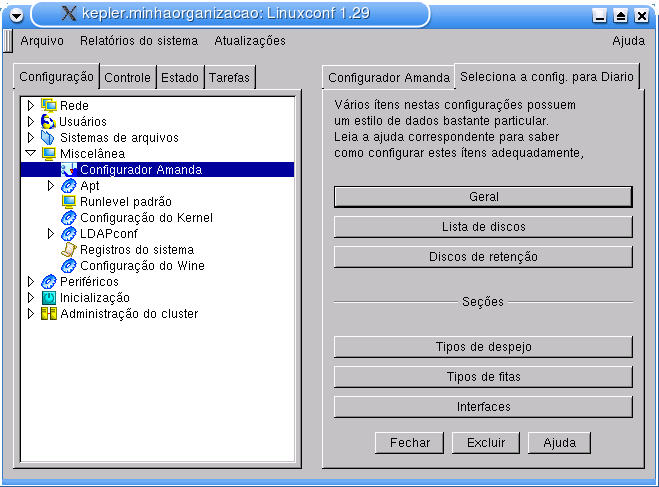This screenshot has height=487, width=659.
Task: Open the Atualizações menu
Action: (x=250, y=41)
